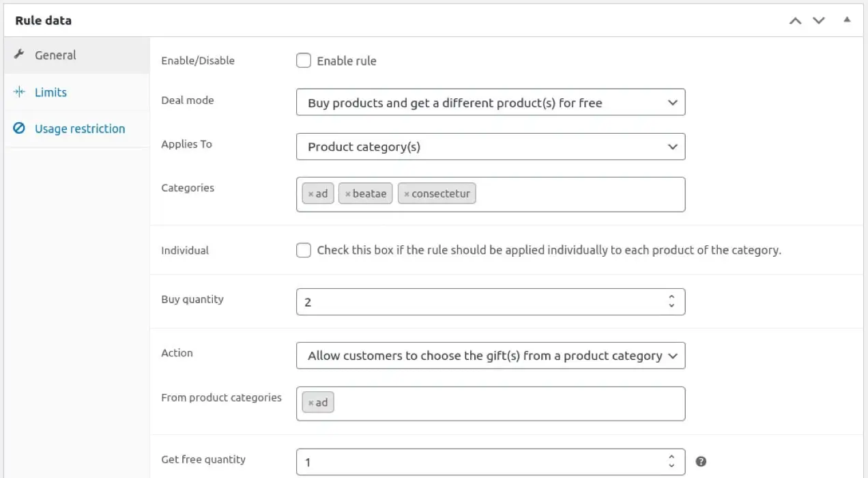Viewport: 868px width, 478px height.
Task: Open the Deal mode dropdown
Action: point(490,102)
